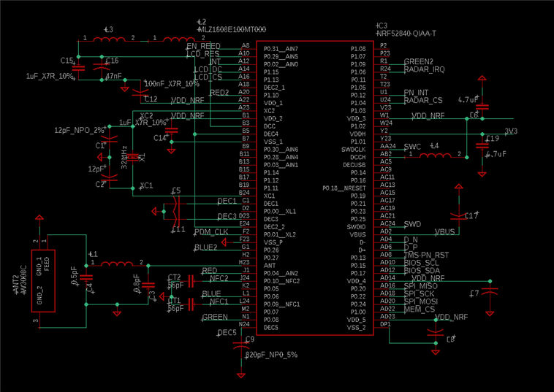Click the 3V3 net label
The width and height of the screenshot is (554, 392).
click(x=511, y=131)
